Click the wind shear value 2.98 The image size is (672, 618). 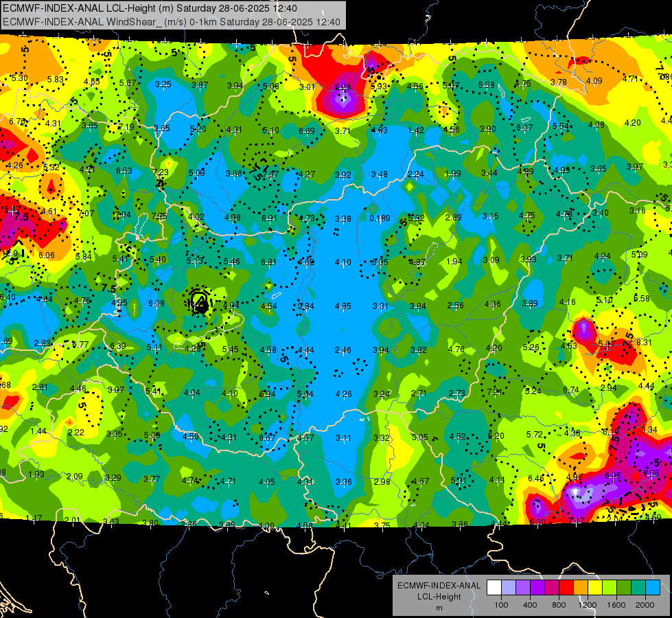pyautogui.click(x=382, y=482)
